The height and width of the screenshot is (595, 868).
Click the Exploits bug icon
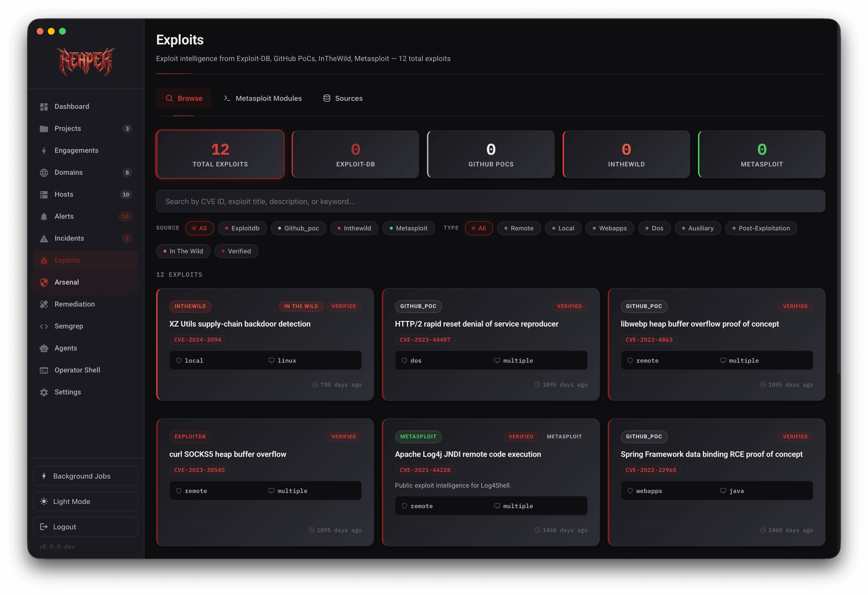(44, 260)
